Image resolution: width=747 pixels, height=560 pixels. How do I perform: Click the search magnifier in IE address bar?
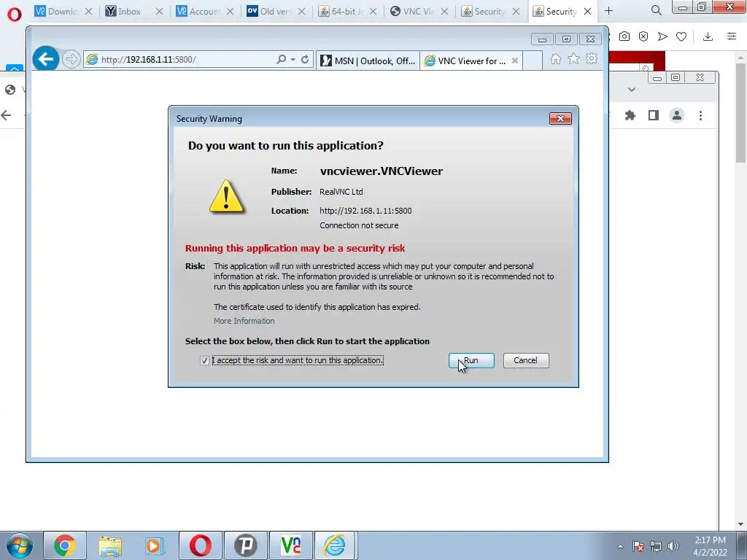[282, 59]
